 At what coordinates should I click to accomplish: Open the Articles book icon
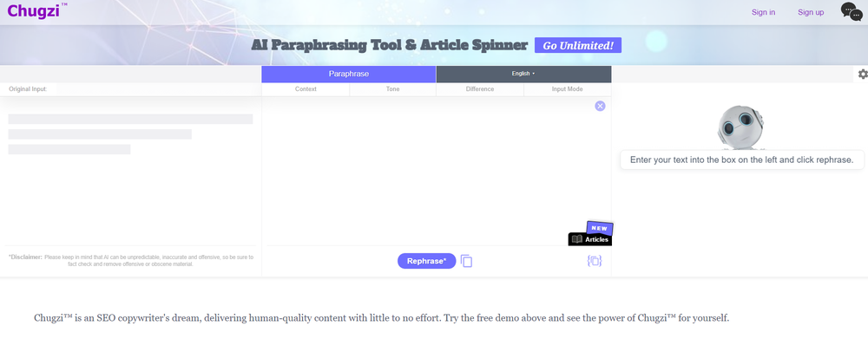point(577,239)
